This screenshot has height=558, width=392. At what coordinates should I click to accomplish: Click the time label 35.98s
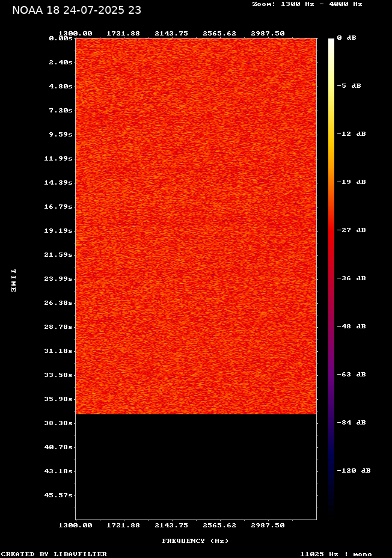point(58,399)
